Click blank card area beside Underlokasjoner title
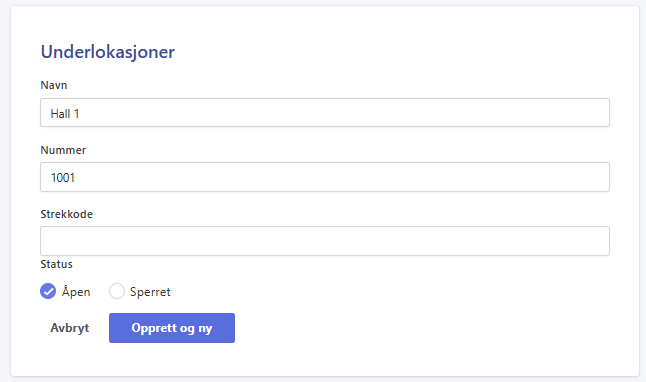The image size is (646, 382). point(391,52)
